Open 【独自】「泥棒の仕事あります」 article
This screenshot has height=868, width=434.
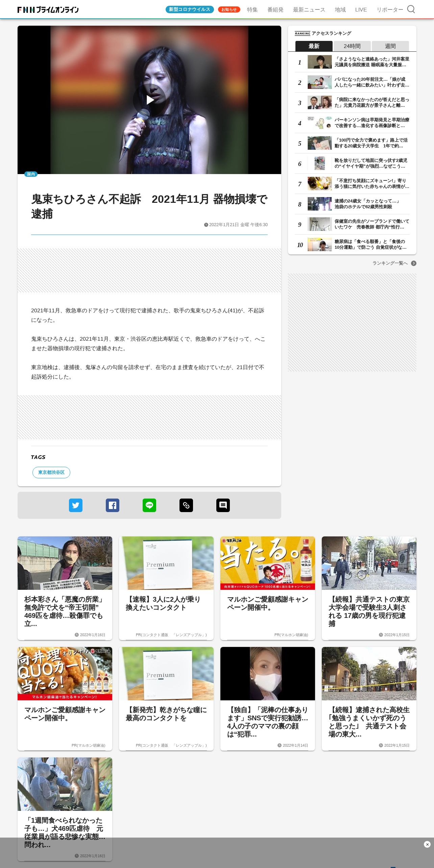click(x=268, y=699)
